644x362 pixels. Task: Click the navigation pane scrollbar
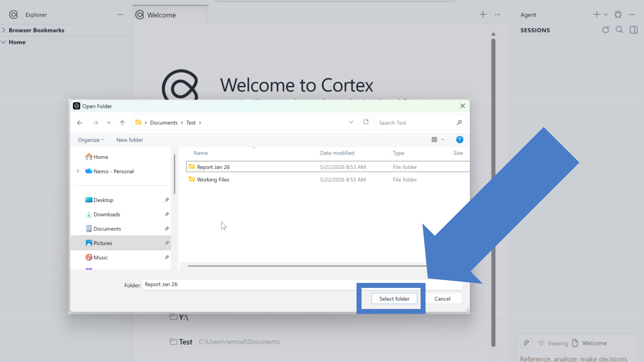[174, 174]
